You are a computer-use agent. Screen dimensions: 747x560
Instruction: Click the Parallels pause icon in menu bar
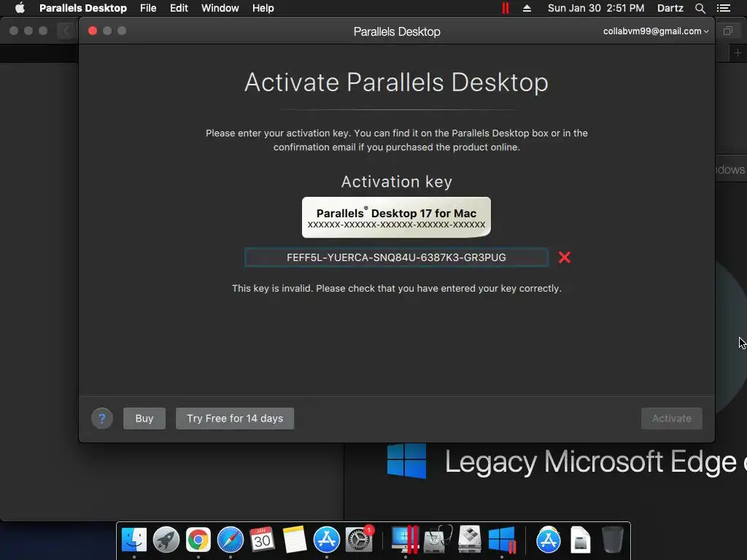pos(506,8)
